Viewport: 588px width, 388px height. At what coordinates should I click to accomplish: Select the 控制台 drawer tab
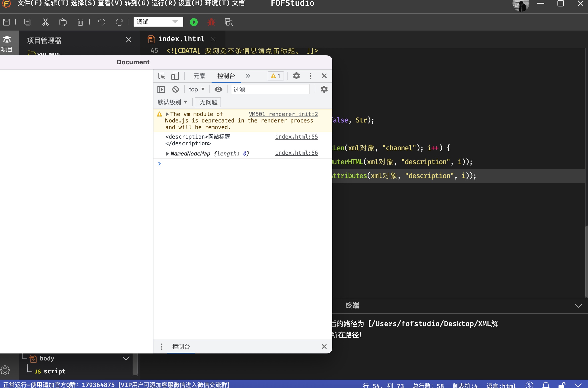point(181,347)
